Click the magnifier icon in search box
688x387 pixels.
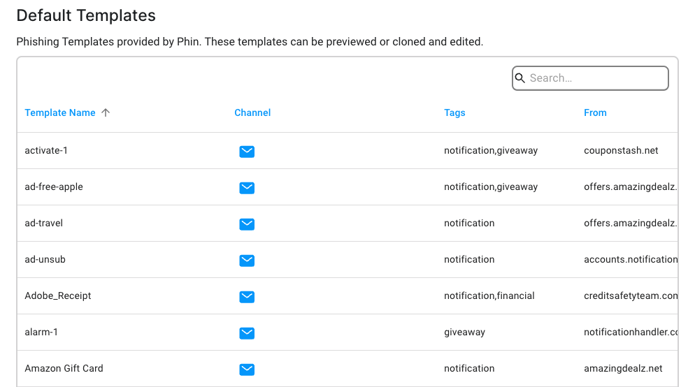[520, 78]
